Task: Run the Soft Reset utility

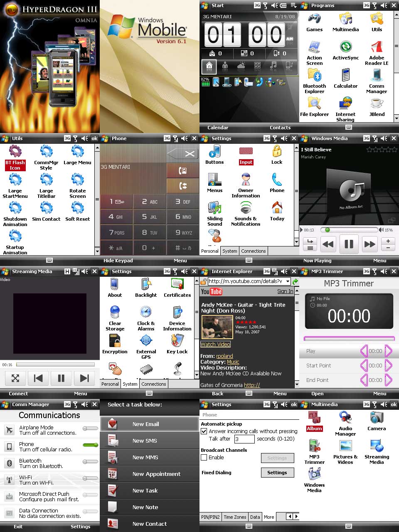Action: point(77,212)
